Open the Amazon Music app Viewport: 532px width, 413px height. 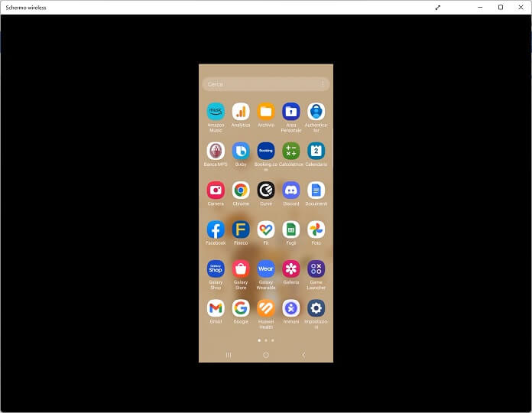(216, 112)
